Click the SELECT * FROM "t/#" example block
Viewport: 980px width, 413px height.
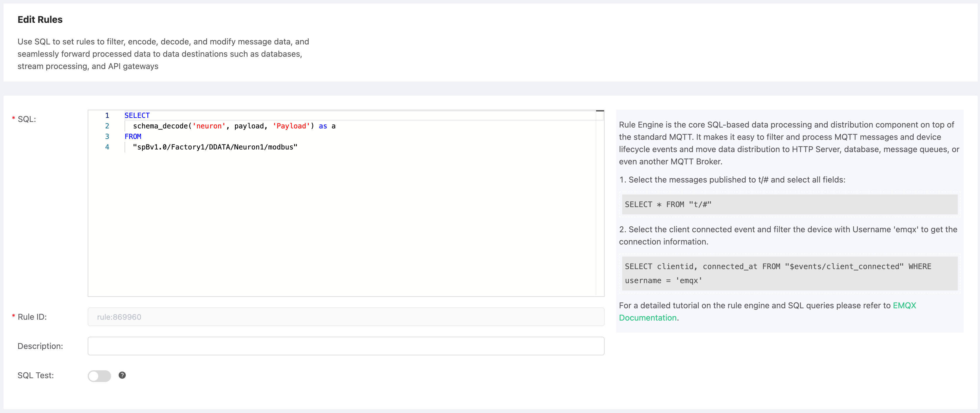(789, 204)
